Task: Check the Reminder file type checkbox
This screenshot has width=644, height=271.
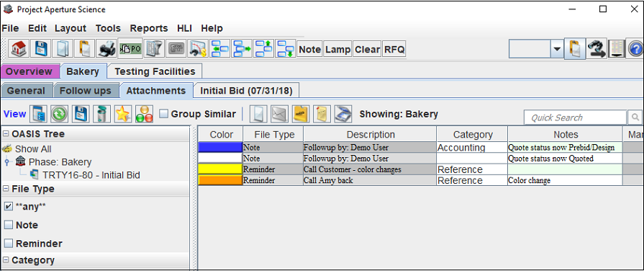Action: click(9, 244)
